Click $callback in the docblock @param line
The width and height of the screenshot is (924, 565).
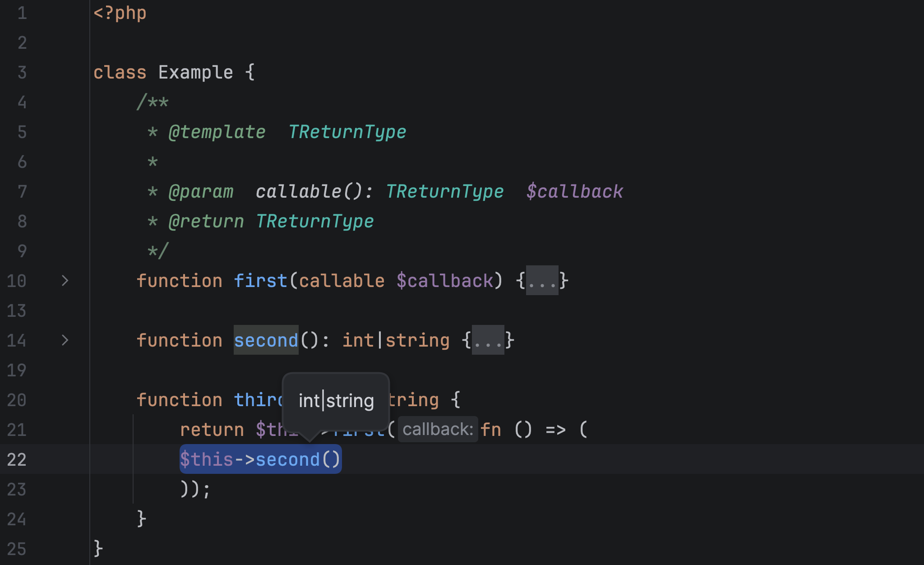[x=574, y=191]
